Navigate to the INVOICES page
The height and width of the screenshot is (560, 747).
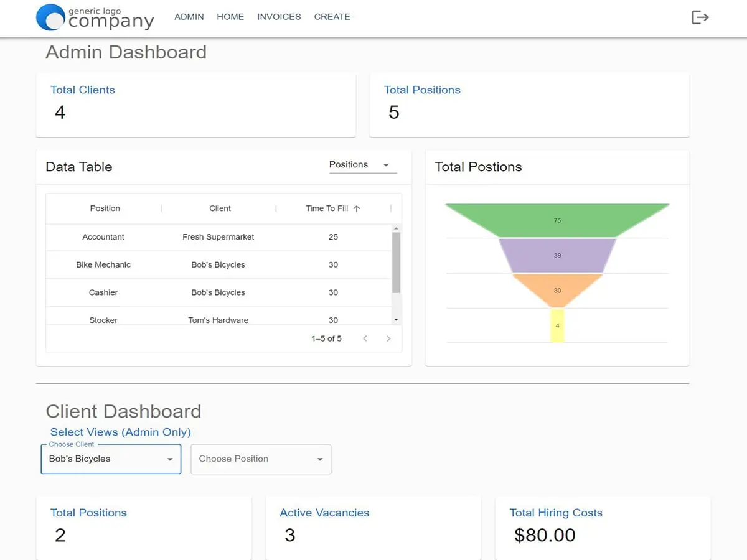click(279, 17)
